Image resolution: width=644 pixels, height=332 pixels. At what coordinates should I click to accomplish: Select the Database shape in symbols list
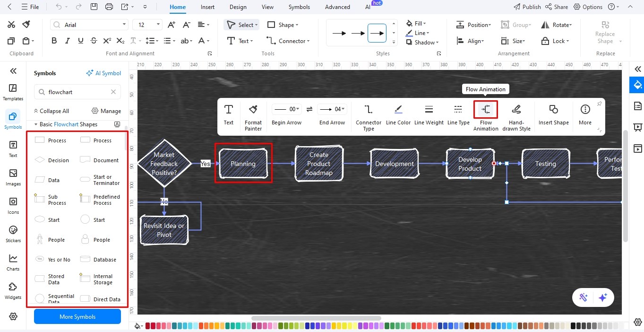click(x=98, y=260)
